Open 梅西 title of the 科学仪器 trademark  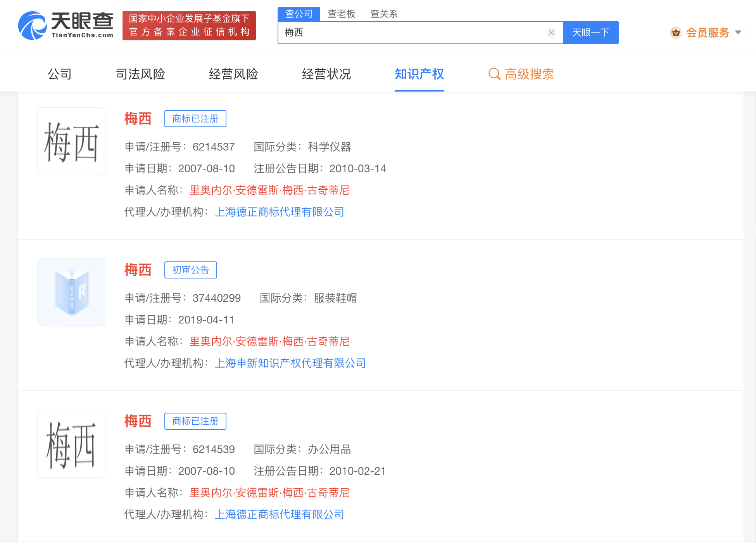point(138,119)
